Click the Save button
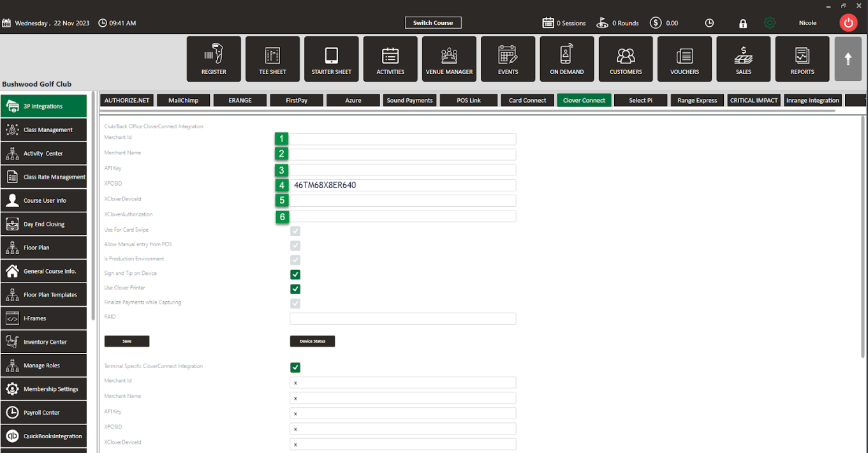The image size is (868, 453). (x=127, y=341)
